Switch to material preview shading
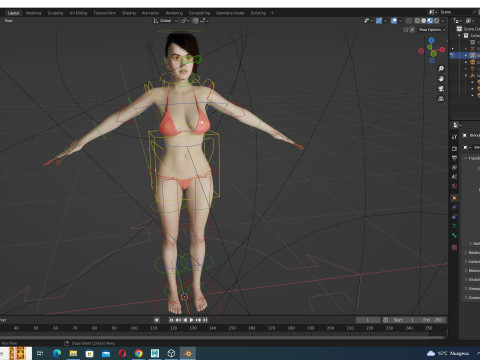 pyautogui.click(x=430, y=21)
